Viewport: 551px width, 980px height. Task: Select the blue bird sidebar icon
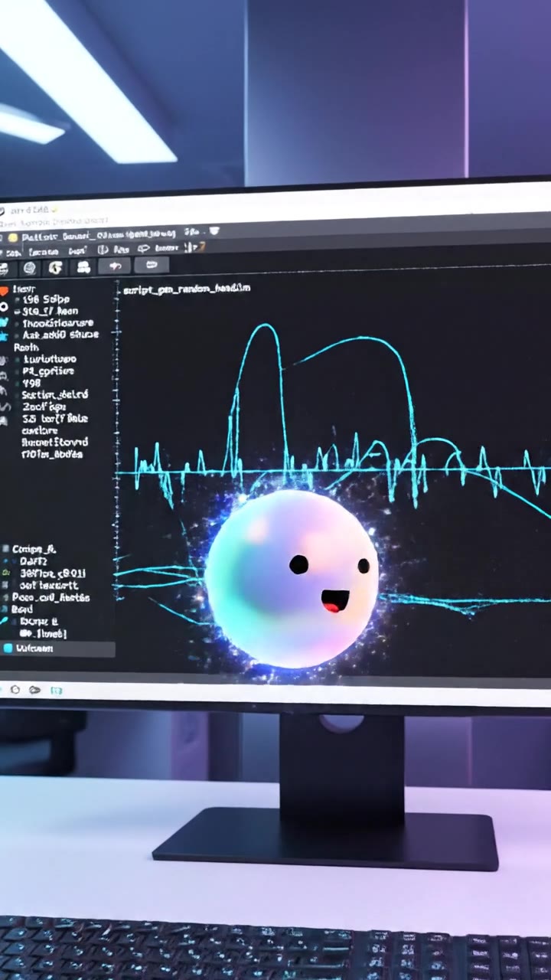pos(4,323)
